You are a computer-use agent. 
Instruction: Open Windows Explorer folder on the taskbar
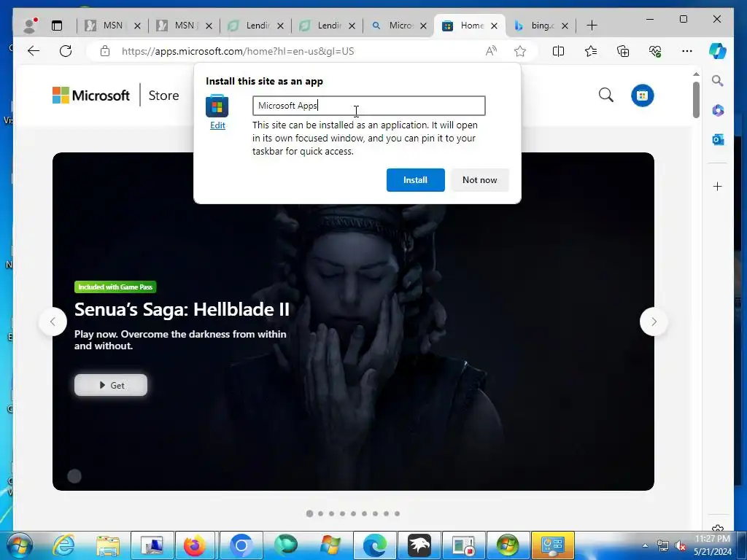pyautogui.click(x=108, y=545)
